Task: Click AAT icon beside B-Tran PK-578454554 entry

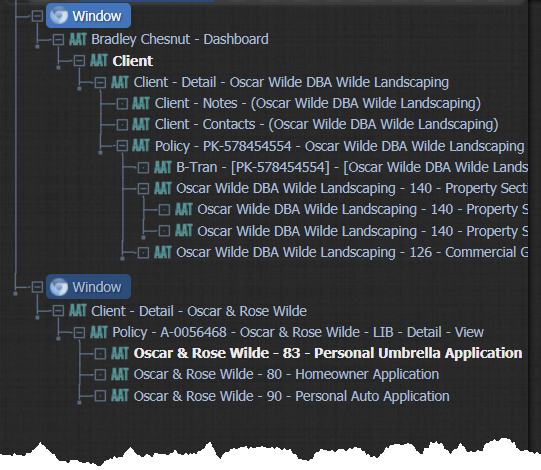Action: click(163, 167)
